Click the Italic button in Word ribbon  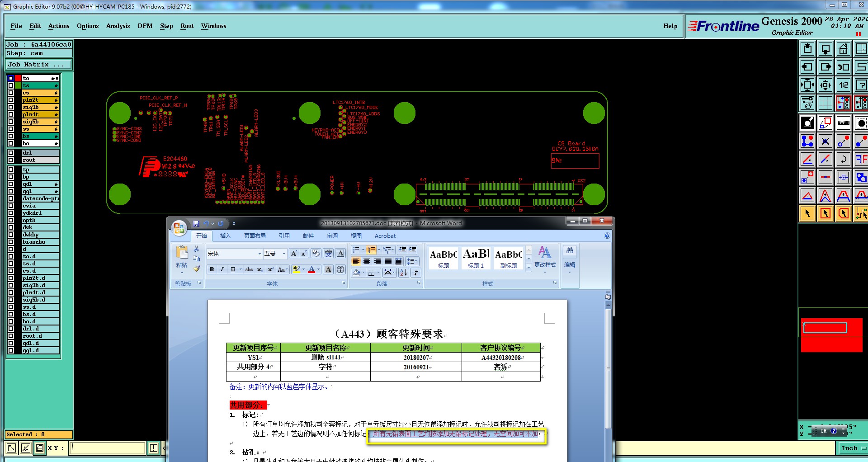point(222,269)
